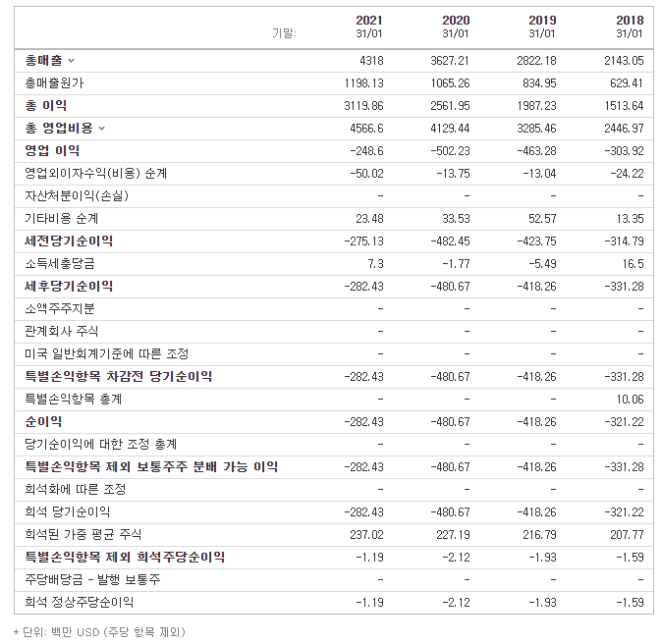Viewport: 661px width, 644px height.
Task: Click the 총매출원가 row label
Action: 54,83
